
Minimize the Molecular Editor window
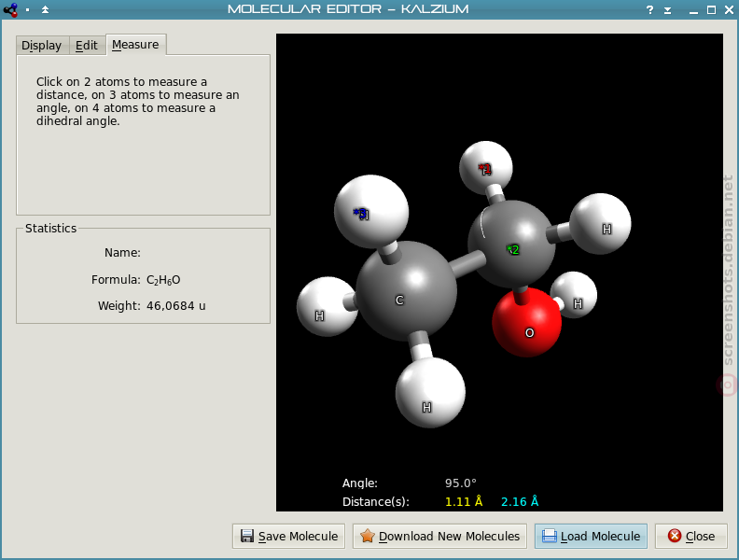click(693, 10)
